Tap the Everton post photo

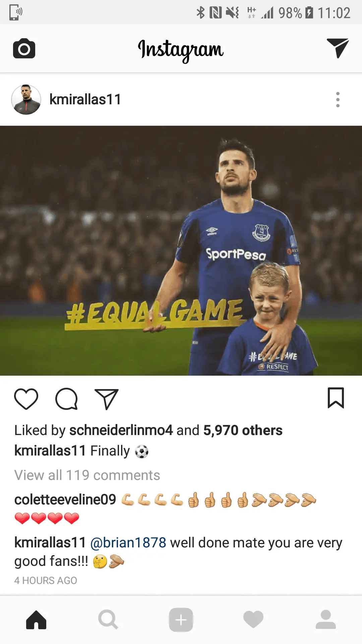click(181, 251)
